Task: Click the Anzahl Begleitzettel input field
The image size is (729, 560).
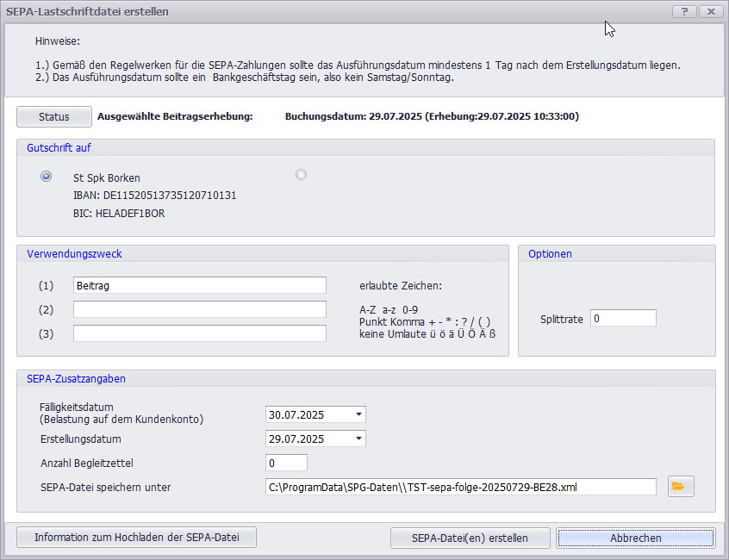Action: [x=286, y=463]
